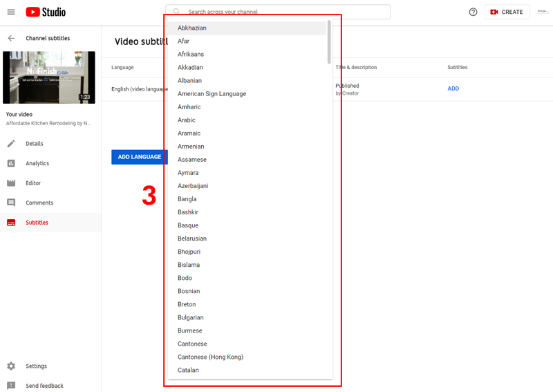Select Bulgarian in the language dropdown
The height and width of the screenshot is (392, 553).
tap(247, 317)
